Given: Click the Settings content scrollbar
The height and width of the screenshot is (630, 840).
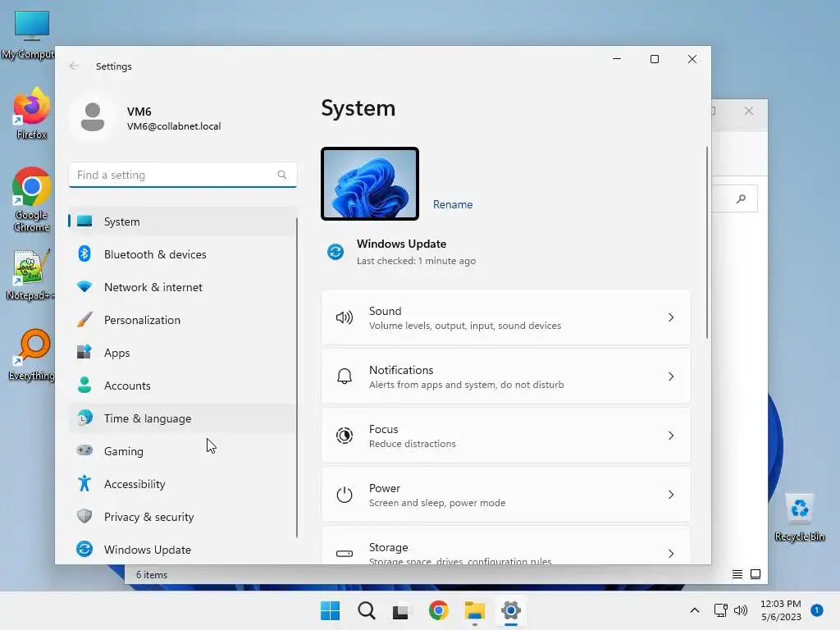Looking at the screenshot, I should [706, 242].
